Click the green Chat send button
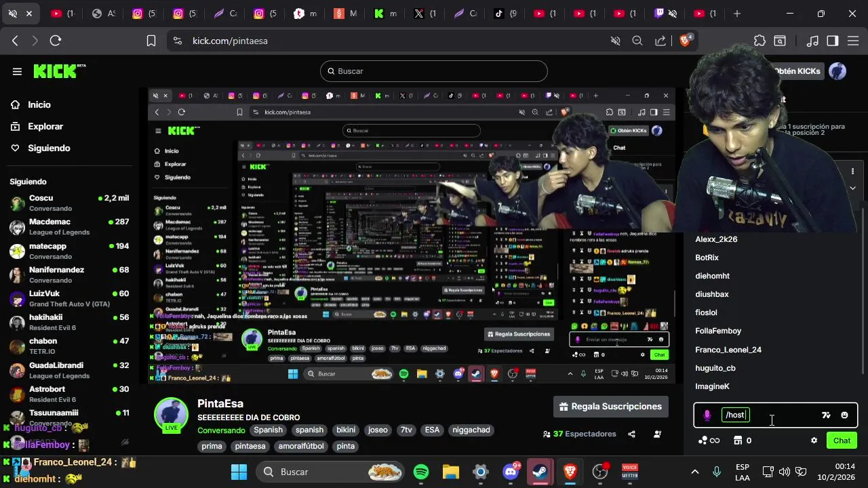Image resolution: width=868 pixels, height=488 pixels. [842, 441]
